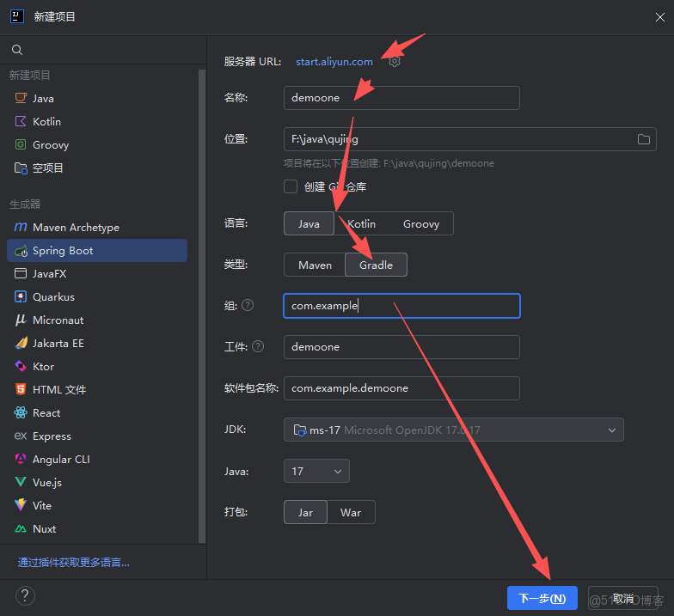Viewport: 674px width, 616px height.
Task: Select Angular CLI generator
Action: [97, 459]
